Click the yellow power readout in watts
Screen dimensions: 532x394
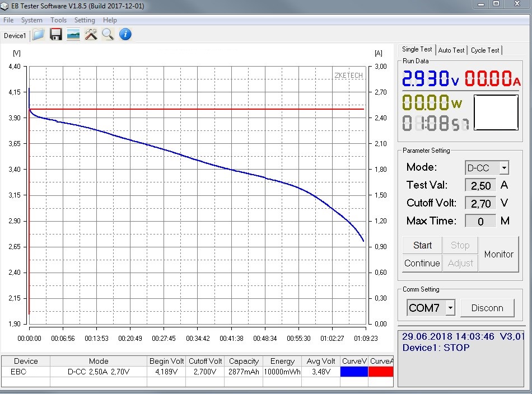pos(432,102)
